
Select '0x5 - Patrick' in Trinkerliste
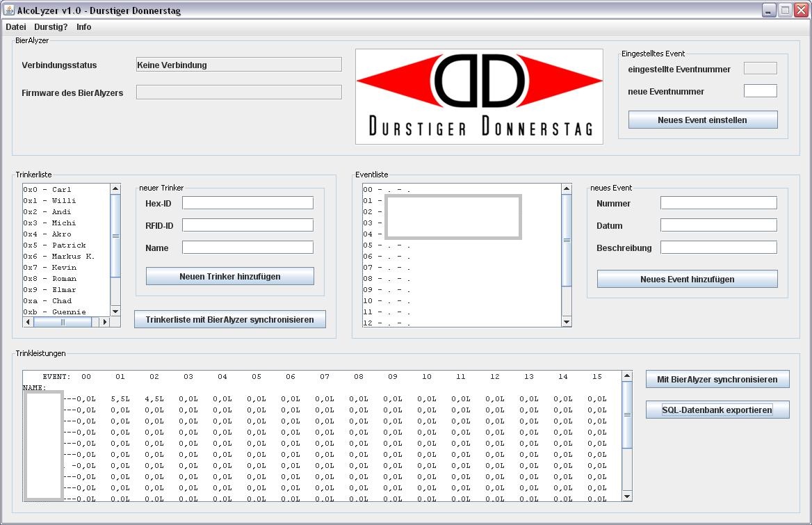[66, 245]
